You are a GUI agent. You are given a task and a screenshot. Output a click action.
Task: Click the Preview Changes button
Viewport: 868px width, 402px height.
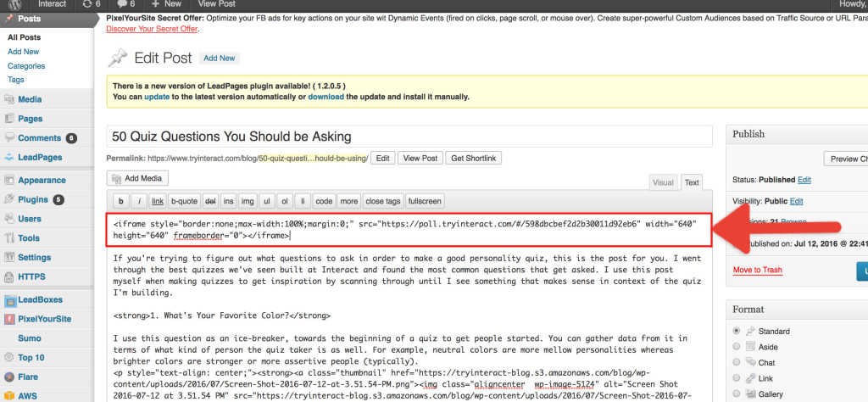(x=847, y=159)
